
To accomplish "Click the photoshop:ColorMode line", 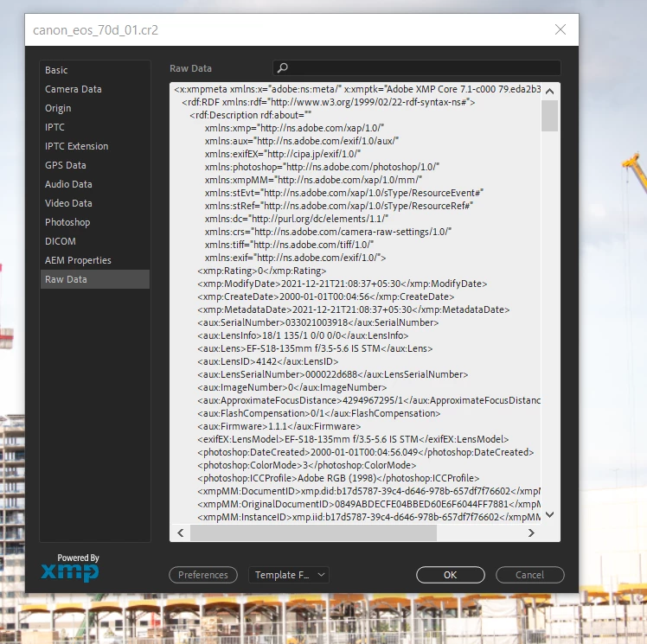I will coord(307,465).
